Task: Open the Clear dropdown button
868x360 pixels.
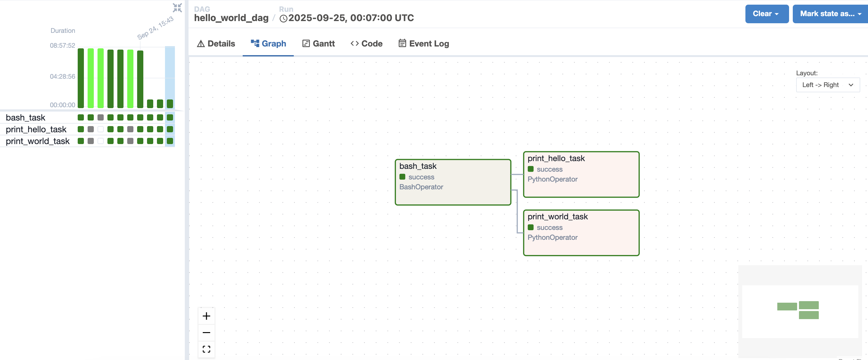Action: coord(766,14)
